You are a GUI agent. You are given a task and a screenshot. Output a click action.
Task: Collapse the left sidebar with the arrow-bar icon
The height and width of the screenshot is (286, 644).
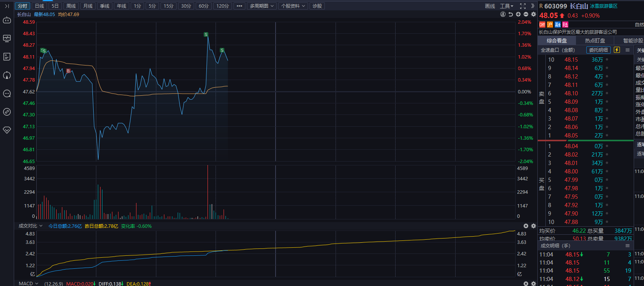click(7, 6)
